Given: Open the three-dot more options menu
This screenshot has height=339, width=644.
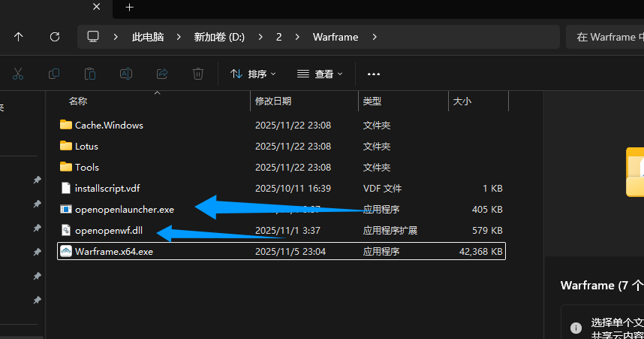Looking at the screenshot, I should pos(374,74).
